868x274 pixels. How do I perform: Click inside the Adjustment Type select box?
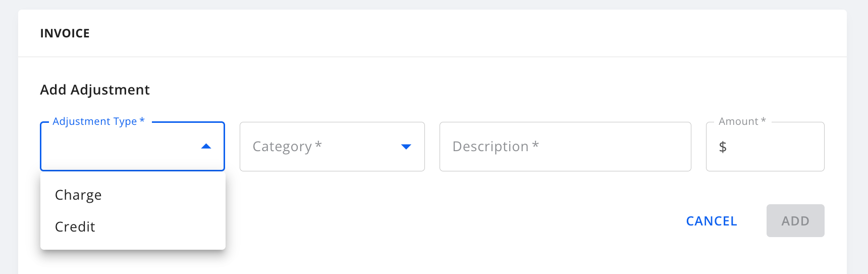[x=121, y=147]
